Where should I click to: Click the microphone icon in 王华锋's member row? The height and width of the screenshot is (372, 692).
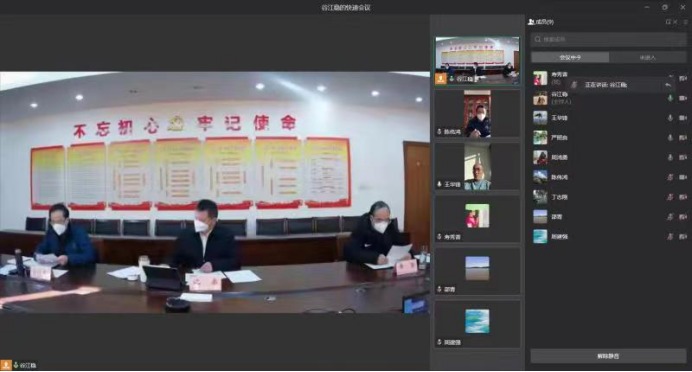point(670,118)
